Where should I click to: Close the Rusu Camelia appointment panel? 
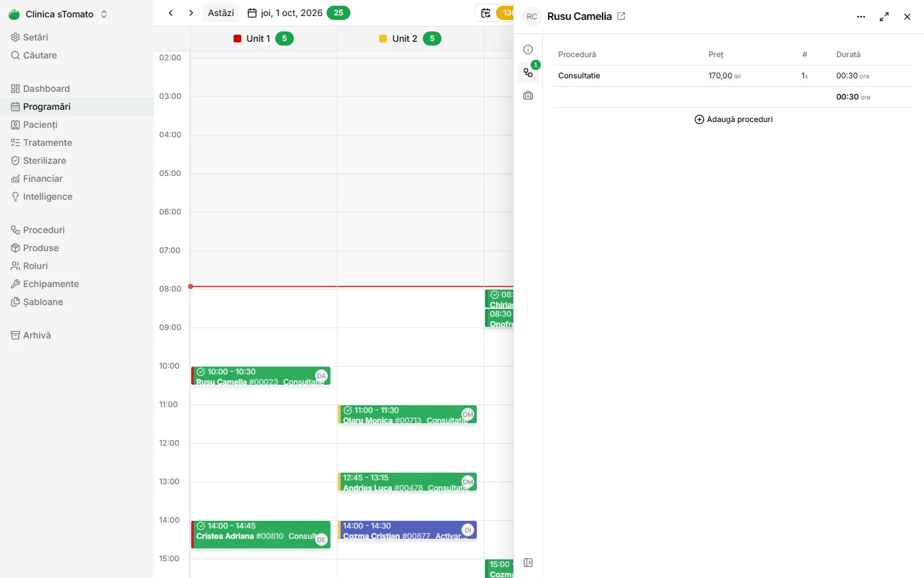coord(907,17)
